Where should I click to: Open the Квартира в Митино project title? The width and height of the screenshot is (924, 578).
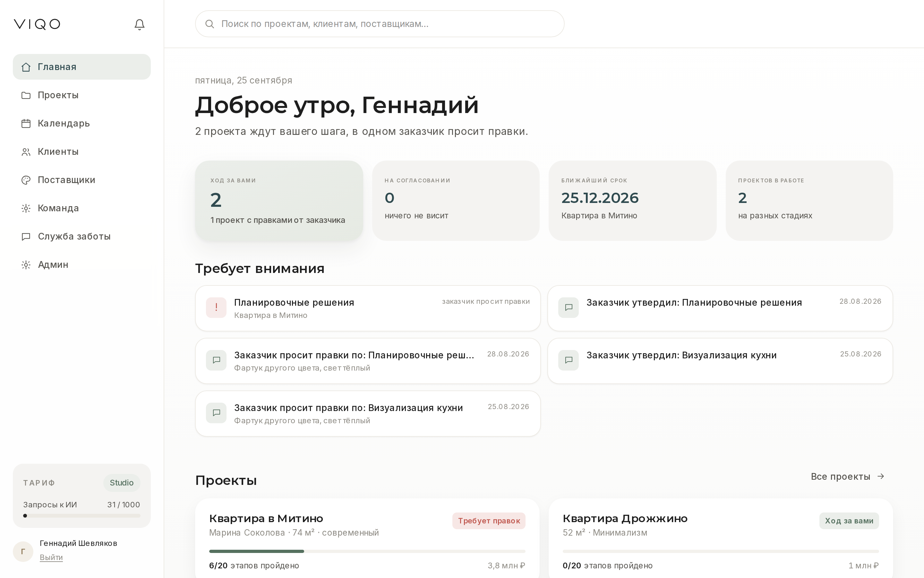click(x=266, y=519)
